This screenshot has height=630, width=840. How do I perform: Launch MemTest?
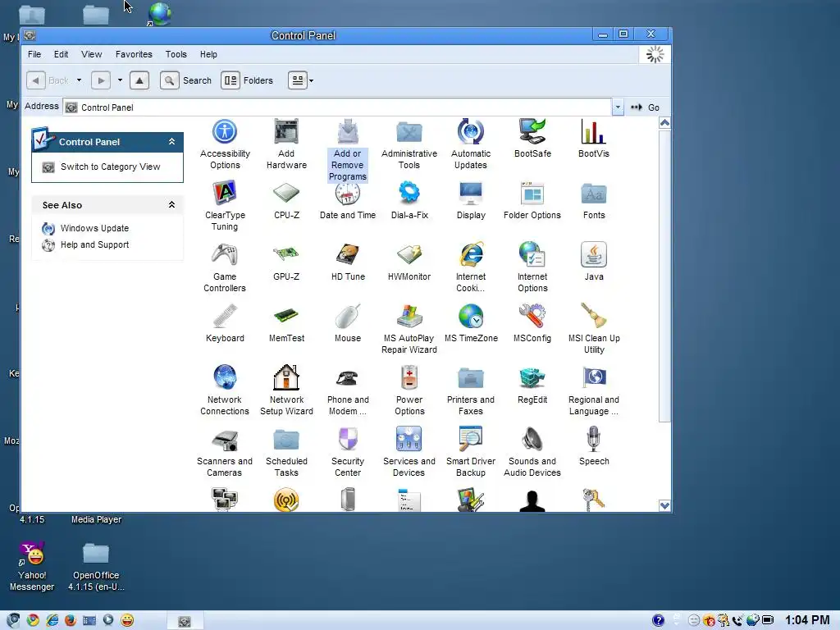pyautogui.click(x=286, y=323)
